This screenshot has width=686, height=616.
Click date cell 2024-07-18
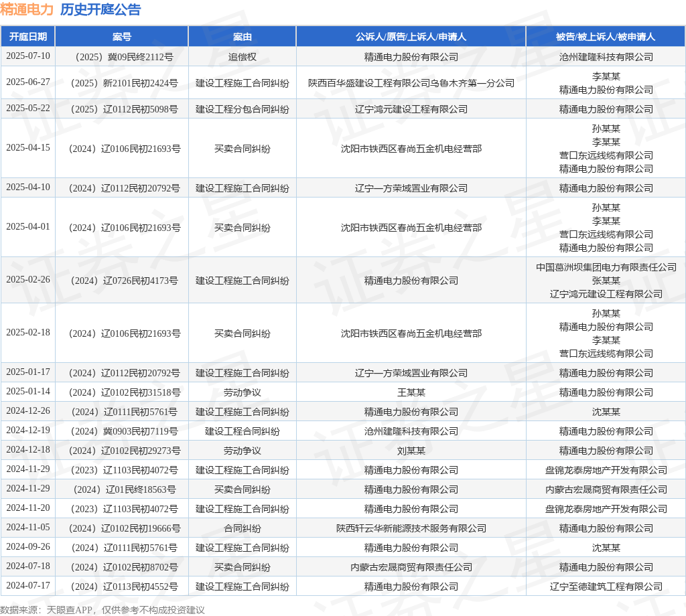click(28, 566)
